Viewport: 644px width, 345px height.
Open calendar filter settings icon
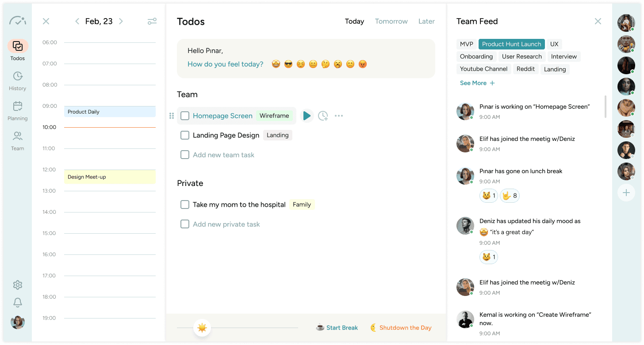(x=152, y=21)
